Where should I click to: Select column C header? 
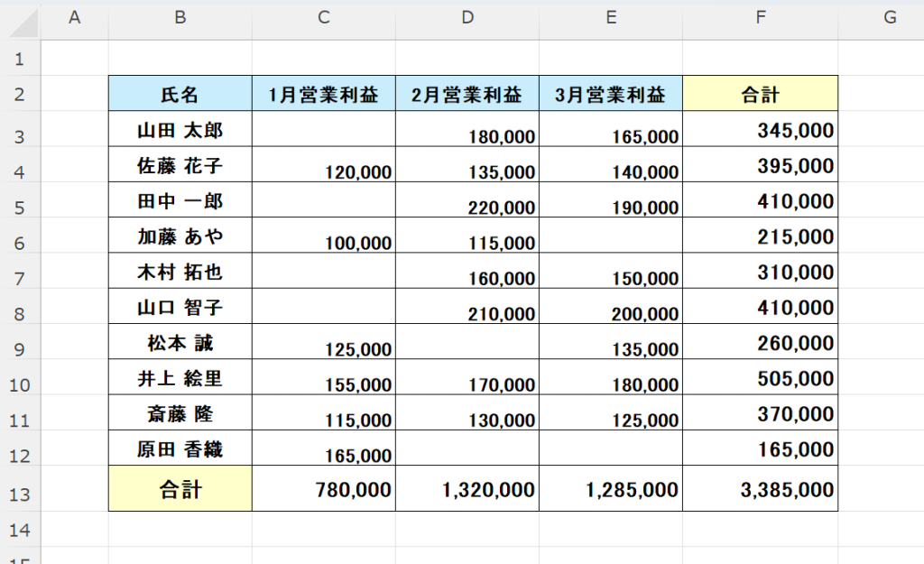(323, 18)
